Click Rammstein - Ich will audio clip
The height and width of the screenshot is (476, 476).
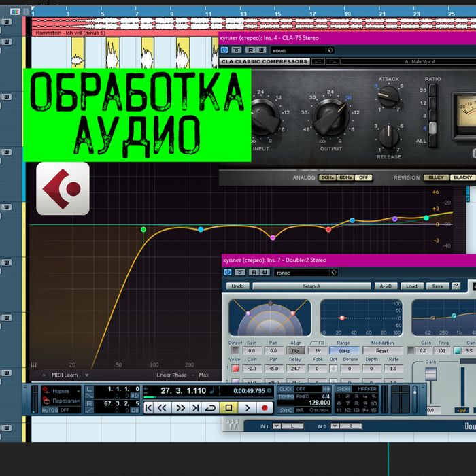tap(253, 27)
